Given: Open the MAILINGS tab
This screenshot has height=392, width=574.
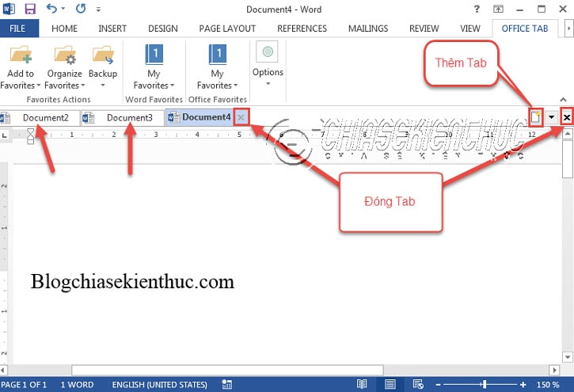Looking at the screenshot, I should (368, 29).
